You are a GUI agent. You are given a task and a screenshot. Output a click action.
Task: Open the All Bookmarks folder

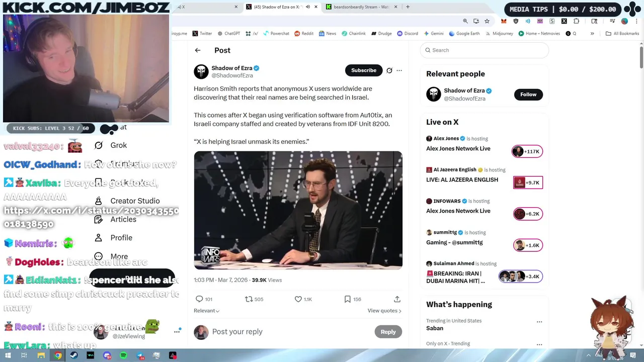coord(622,34)
